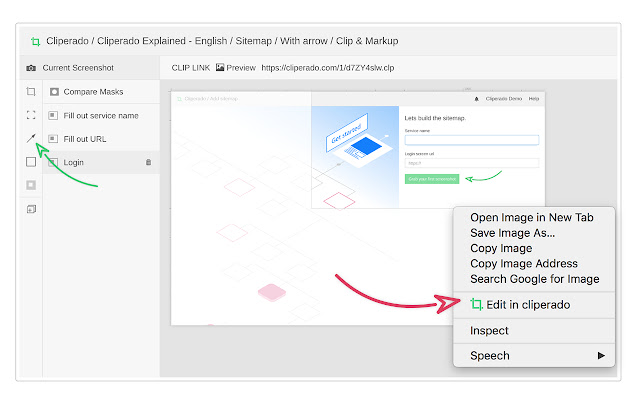
Task: Click the trash icon on the Login row
Action: 149,162
